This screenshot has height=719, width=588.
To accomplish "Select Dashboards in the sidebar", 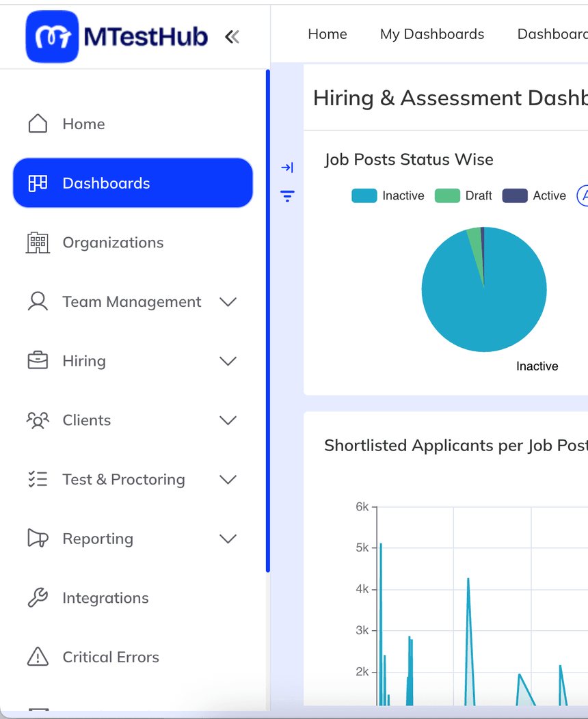I will pyautogui.click(x=133, y=183).
